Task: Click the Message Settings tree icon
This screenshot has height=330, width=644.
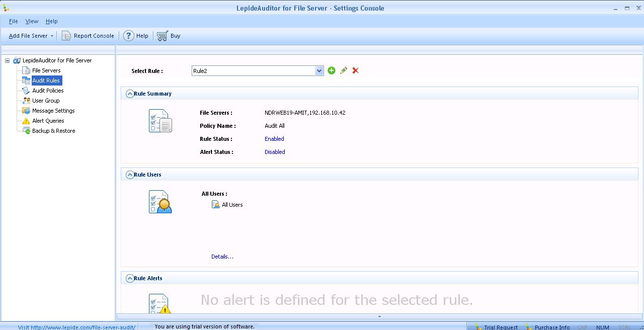Action: [x=26, y=111]
